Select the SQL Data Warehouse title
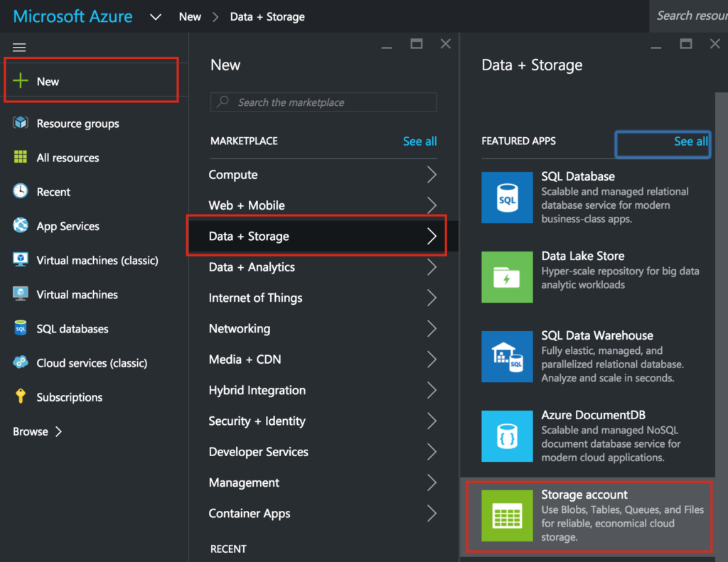The height and width of the screenshot is (562, 728). [597, 335]
